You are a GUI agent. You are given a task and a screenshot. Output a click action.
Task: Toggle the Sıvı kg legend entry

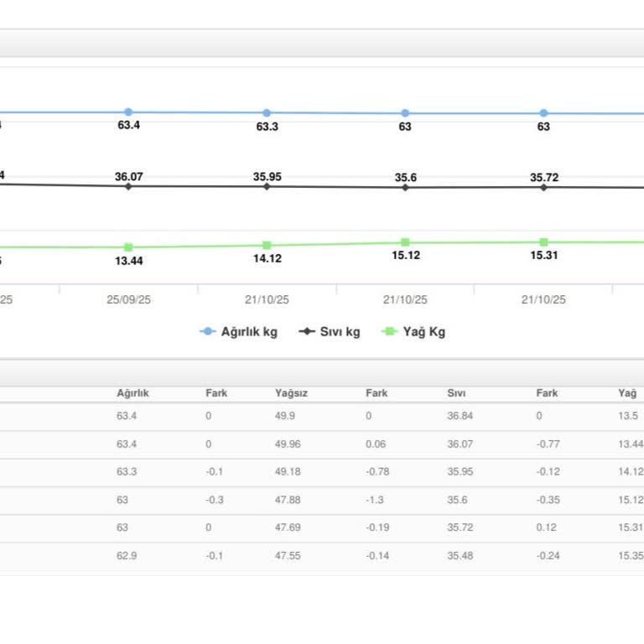[x=340, y=331]
